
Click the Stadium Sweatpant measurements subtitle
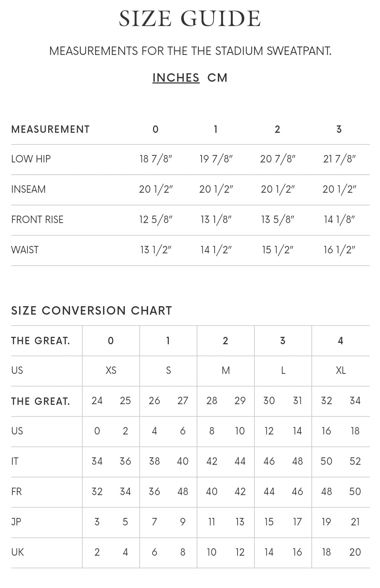click(190, 51)
